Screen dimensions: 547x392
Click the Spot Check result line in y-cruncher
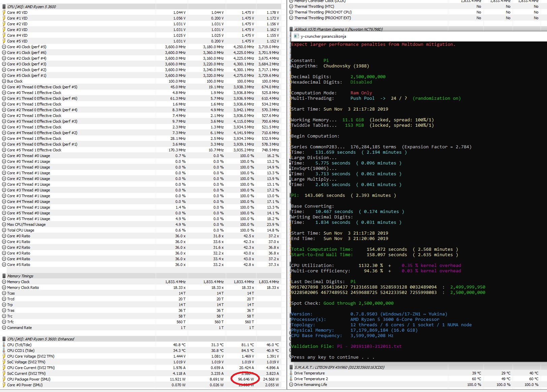click(342, 303)
